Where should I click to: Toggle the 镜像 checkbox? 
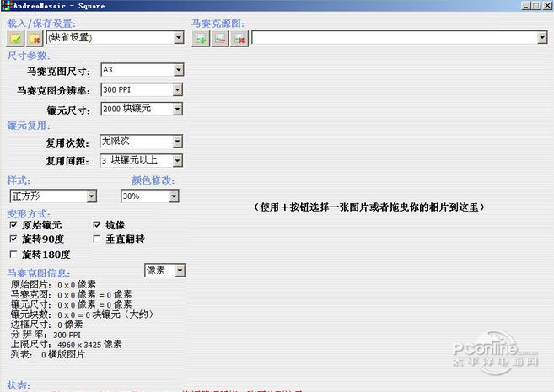point(96,225)
